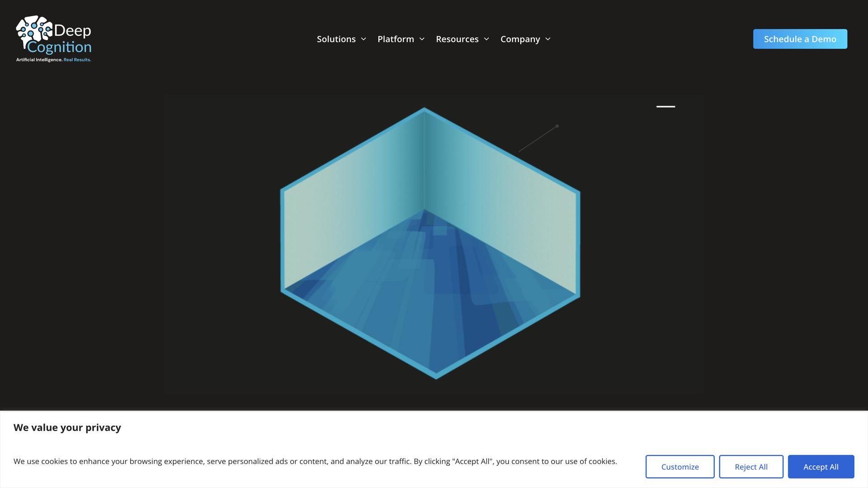
Task: Expand the Solutions dropdown menu
Action: click(x=336, y=39)
